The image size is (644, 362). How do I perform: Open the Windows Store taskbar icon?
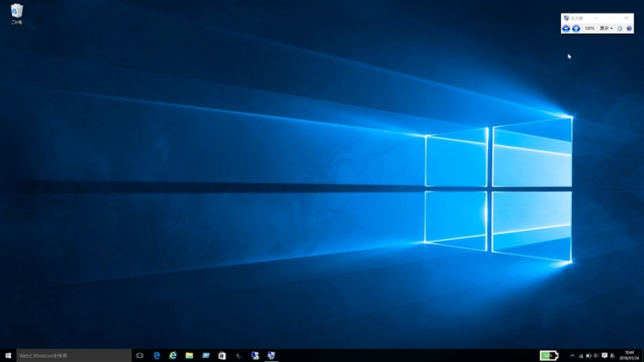(222, 355)
